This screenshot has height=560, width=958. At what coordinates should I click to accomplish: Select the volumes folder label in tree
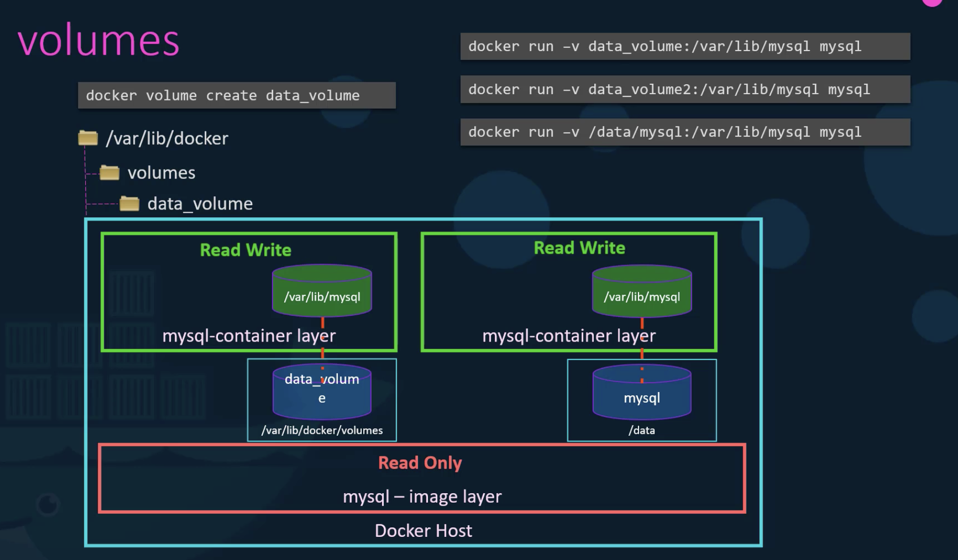[x=162, y=173]
